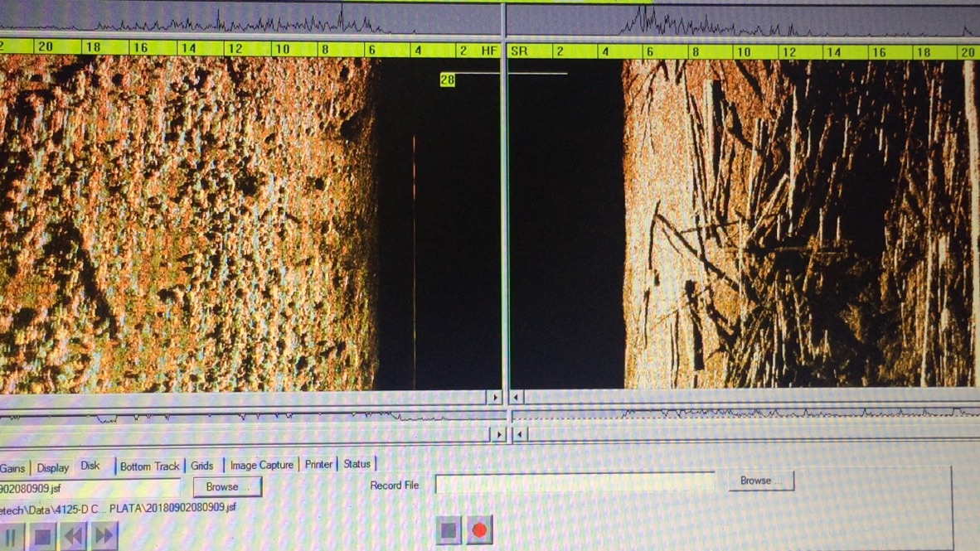This screenshot has width=980, height=551.
Task: Browse for a Record File location
Action: pos(760,481)
